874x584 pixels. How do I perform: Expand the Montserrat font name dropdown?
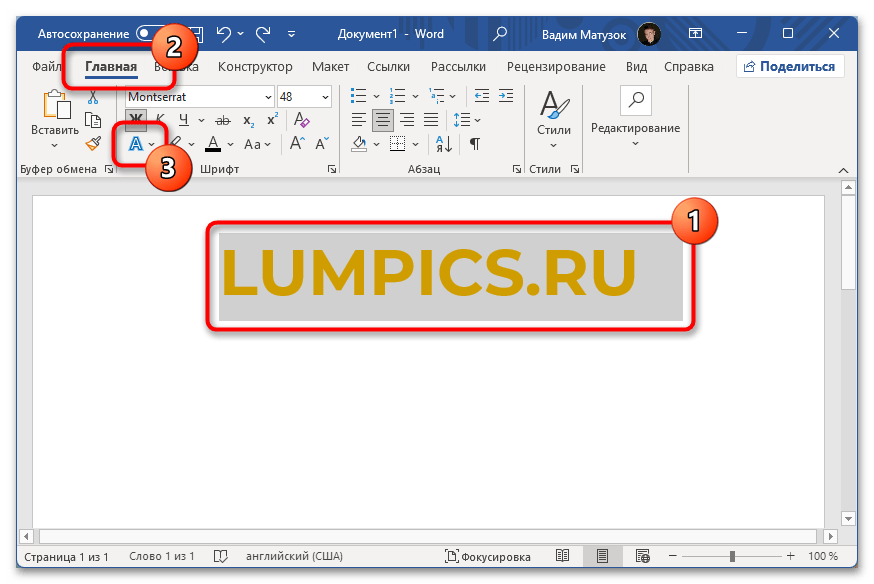click(268, 97)
